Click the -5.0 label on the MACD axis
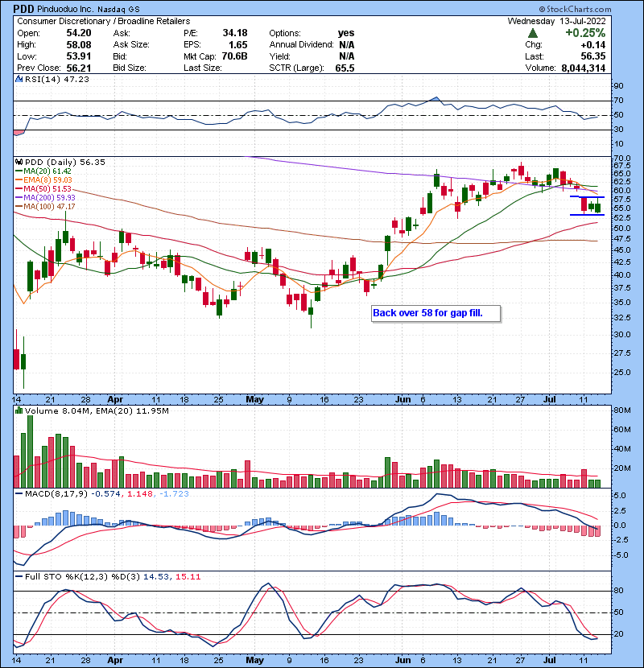 (620, 555)
